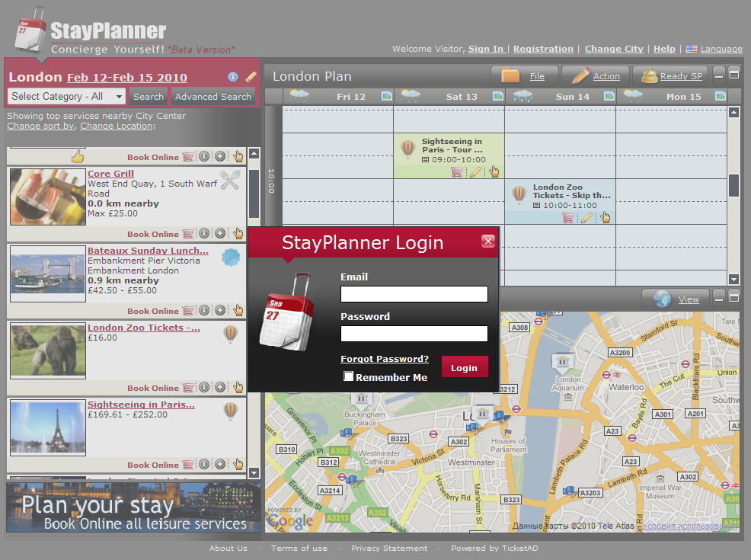Open the Help link
The width and height of the screenshot is (751, 560).
click(x=664, y=49)
